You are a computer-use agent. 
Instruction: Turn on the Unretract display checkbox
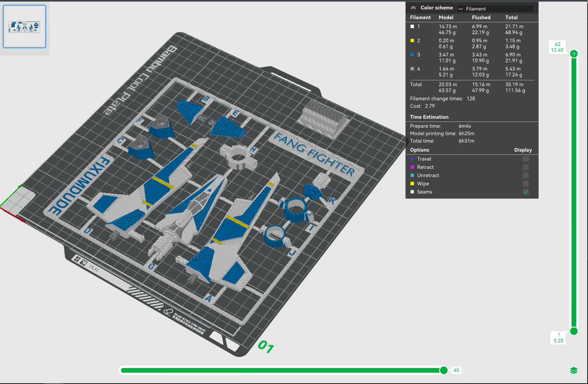click(526, 176)
